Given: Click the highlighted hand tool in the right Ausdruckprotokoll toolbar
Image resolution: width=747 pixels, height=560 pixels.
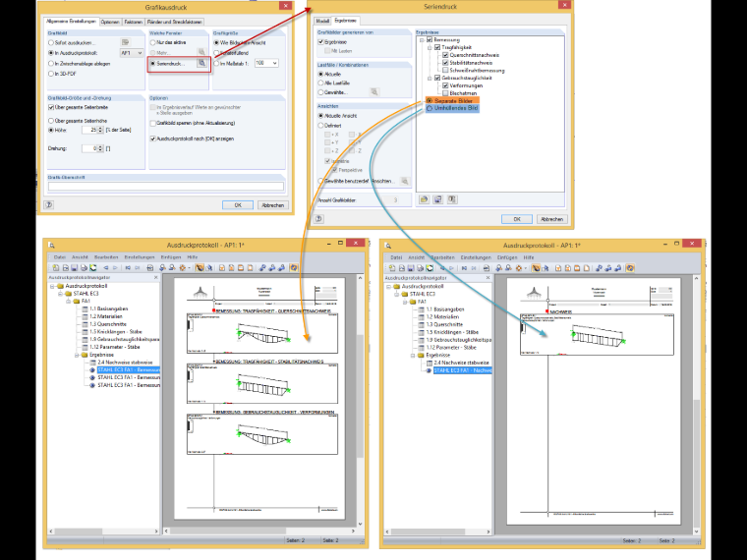Looking at the screenshot, I should coord(536,268).
